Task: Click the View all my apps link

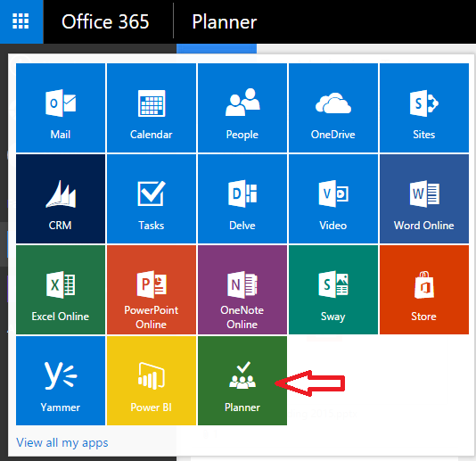Action: [x=62, y=443]
